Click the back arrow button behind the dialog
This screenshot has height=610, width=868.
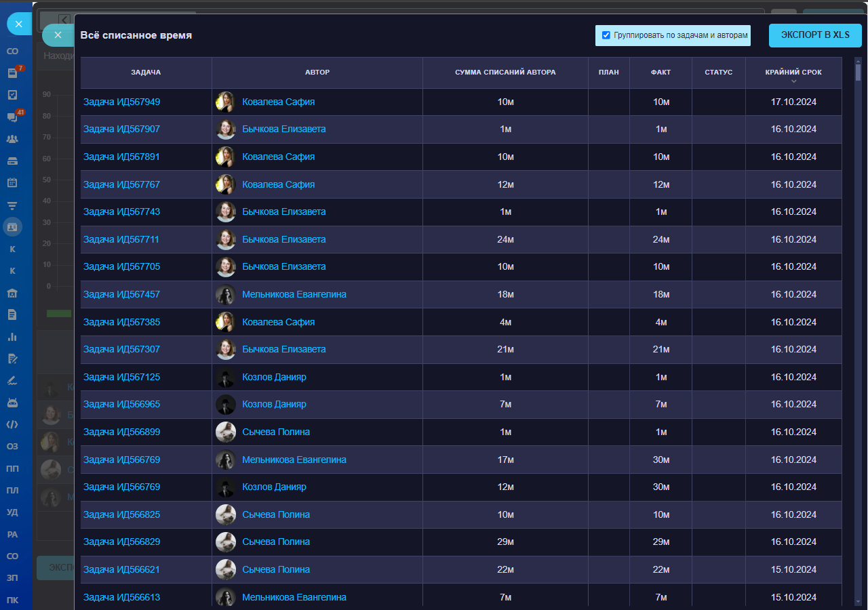65,20
